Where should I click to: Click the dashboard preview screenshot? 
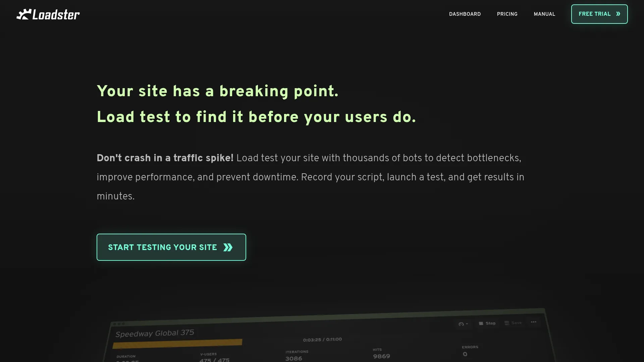(x=329, y=335)
